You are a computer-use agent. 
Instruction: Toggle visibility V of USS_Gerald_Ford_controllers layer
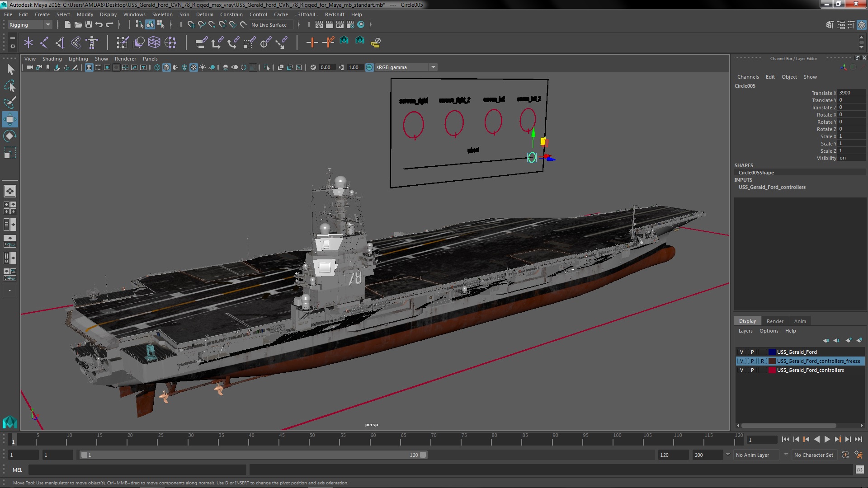point(741,370)
